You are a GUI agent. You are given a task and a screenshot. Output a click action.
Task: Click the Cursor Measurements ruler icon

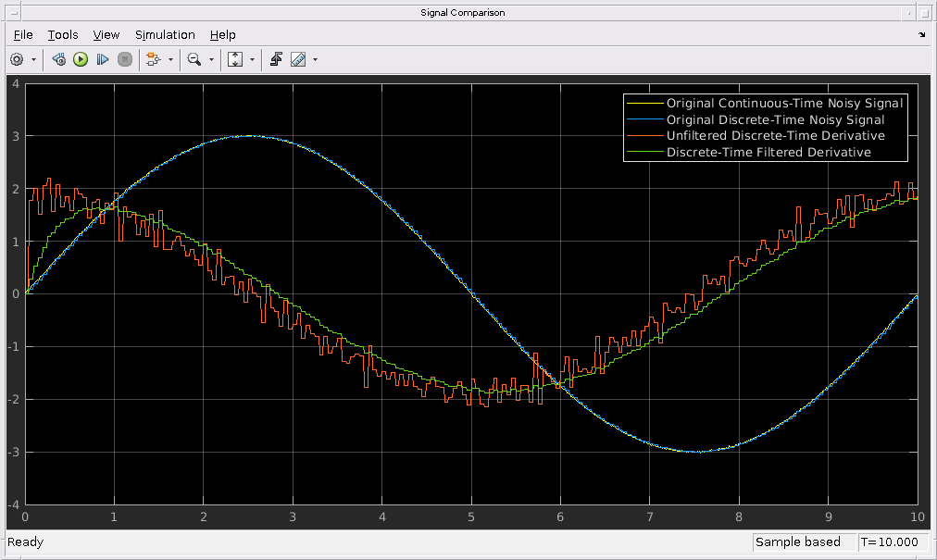(297, 59)
